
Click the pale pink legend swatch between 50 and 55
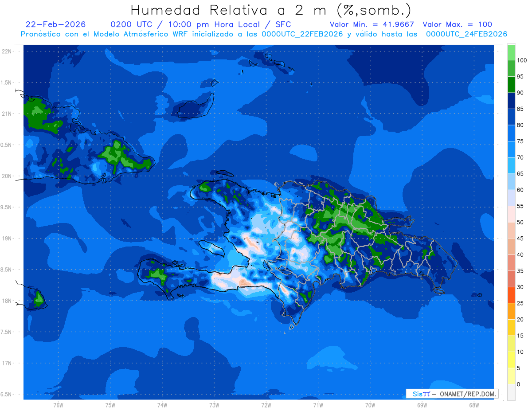click(x=511, y=214)
